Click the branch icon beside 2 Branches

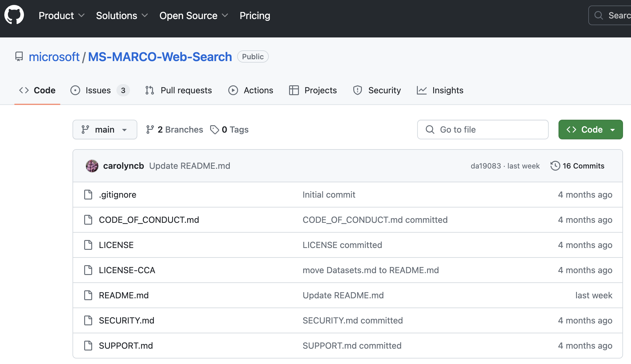point(150,129)
